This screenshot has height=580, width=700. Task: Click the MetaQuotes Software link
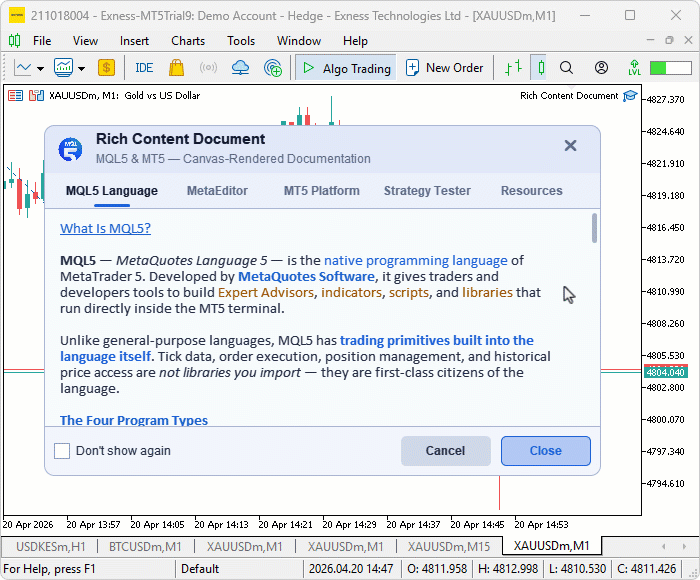click(x=306, y=276)
